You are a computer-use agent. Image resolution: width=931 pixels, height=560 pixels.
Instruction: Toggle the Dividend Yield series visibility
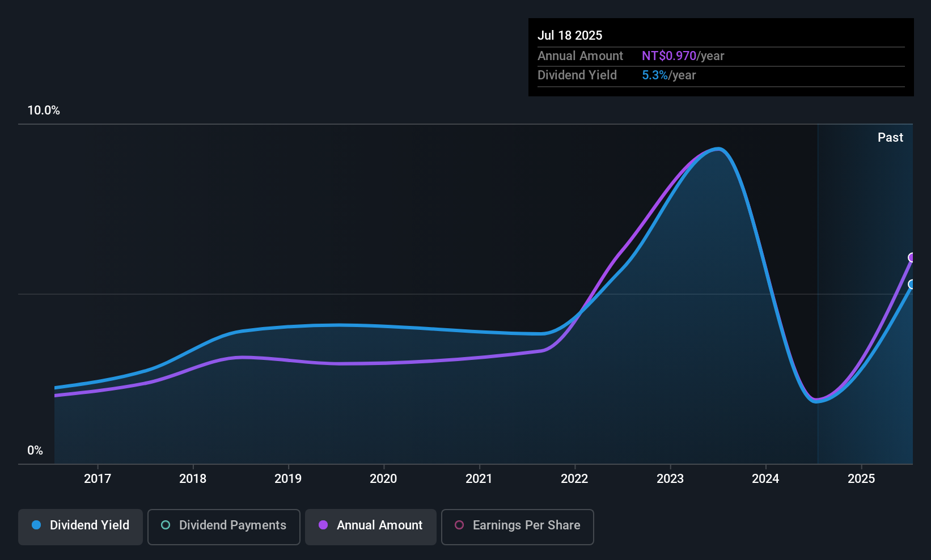[x=80, y=526]
